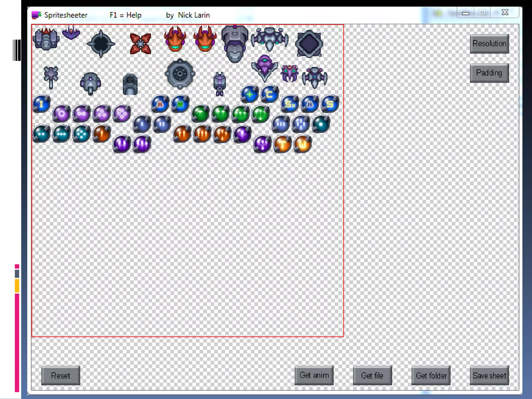Click the purple spider creature sprite
Screen dimensions: 532x399
click(x=289, y=73)
